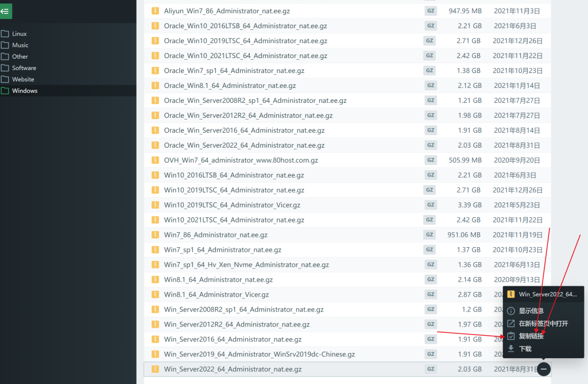Click GZ badge of Win_Server2019_64 row
588x384 pixels.
[x=431, y=354]
